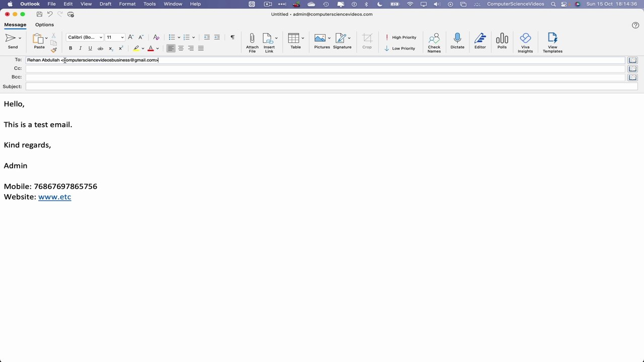Image resolution: width=644 pixels, height=362 pixels.
Task: Open address book for To field
Action: pyautogui.click(x=632, y=60)
